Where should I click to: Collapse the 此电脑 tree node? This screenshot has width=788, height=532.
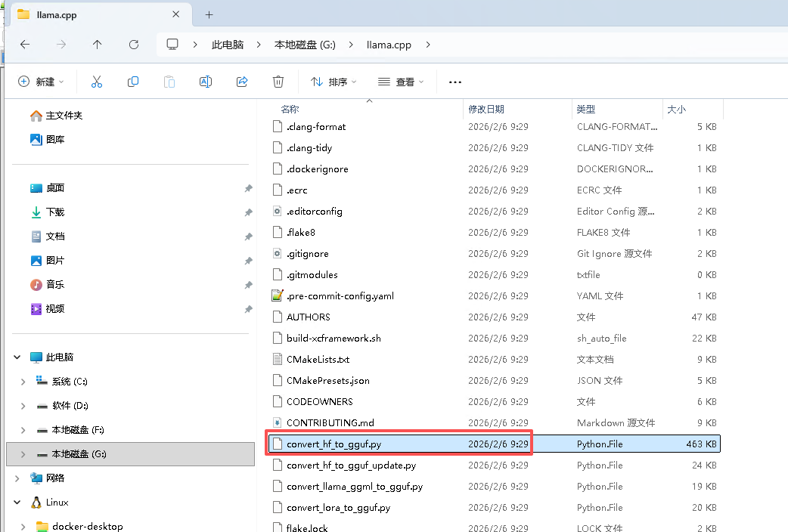(x=17, y=357)
